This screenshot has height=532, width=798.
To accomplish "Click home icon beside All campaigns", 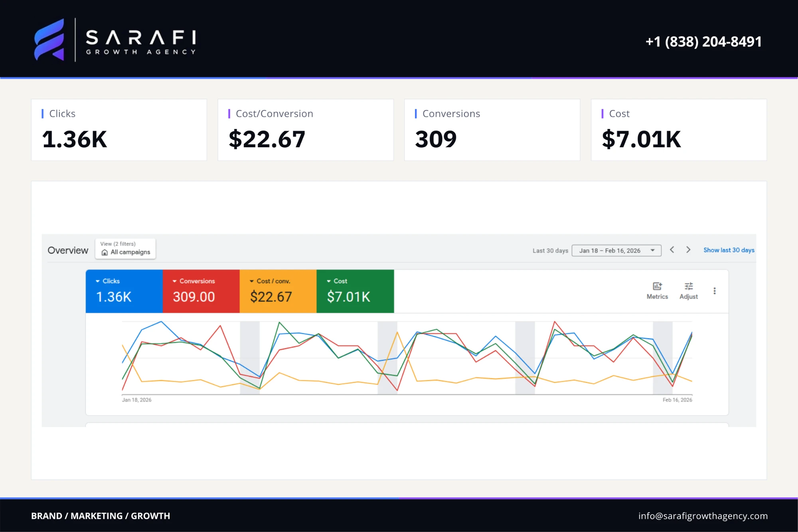I will [x=105, y=252].
